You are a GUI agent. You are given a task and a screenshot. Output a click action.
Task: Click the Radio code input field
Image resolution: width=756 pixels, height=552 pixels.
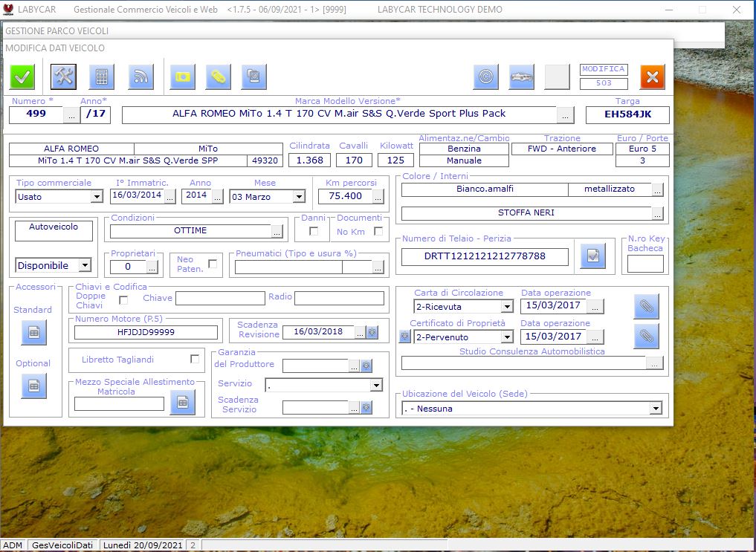pyautogui.click(x=340, y=298)
